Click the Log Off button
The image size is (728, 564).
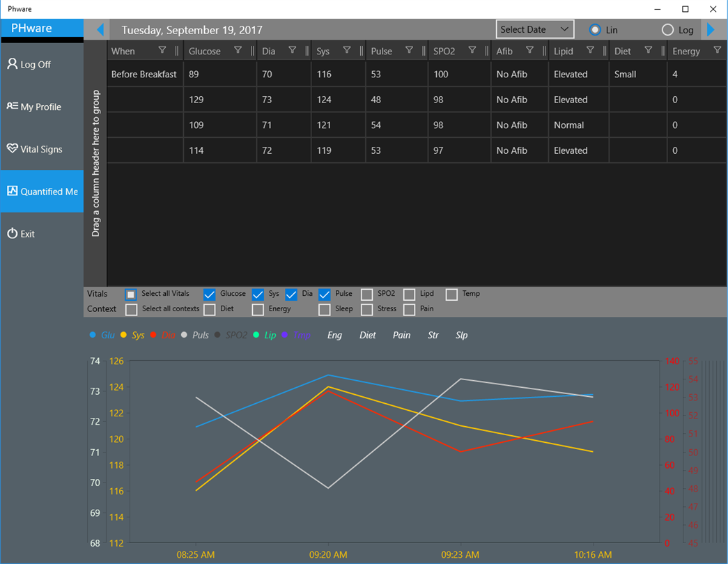[x=42, y=64]
